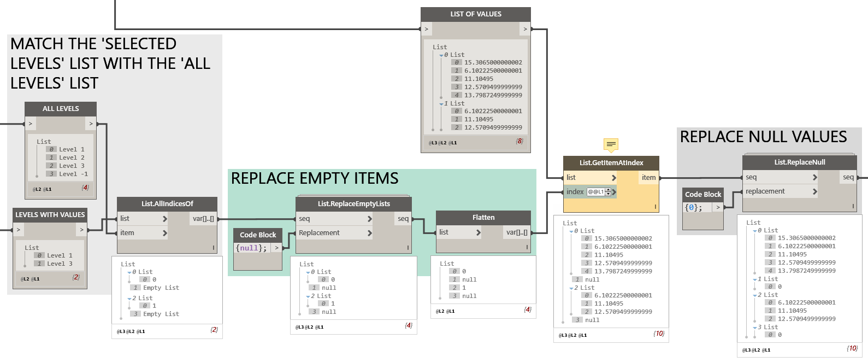
Task: Click LEVELS WITH VALUES input port arrow
Action: pos(19,230)
